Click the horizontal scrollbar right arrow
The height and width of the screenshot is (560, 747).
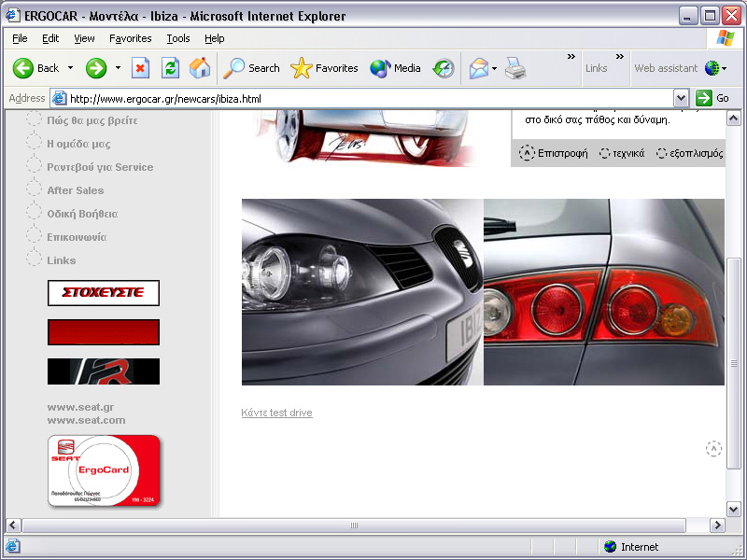717,525
